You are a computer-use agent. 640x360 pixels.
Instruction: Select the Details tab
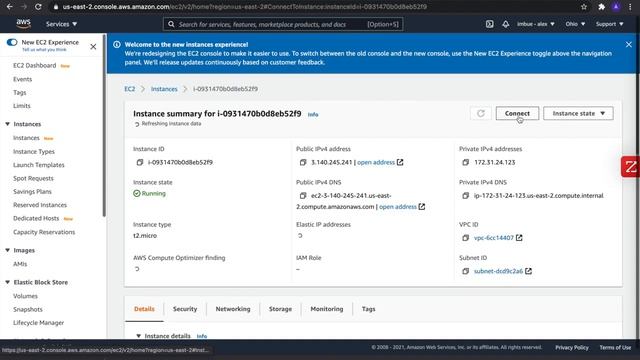(144, 309)
